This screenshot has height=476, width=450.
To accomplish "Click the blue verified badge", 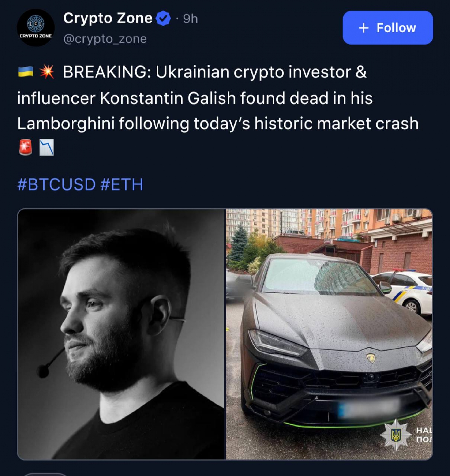I will 163,18.
